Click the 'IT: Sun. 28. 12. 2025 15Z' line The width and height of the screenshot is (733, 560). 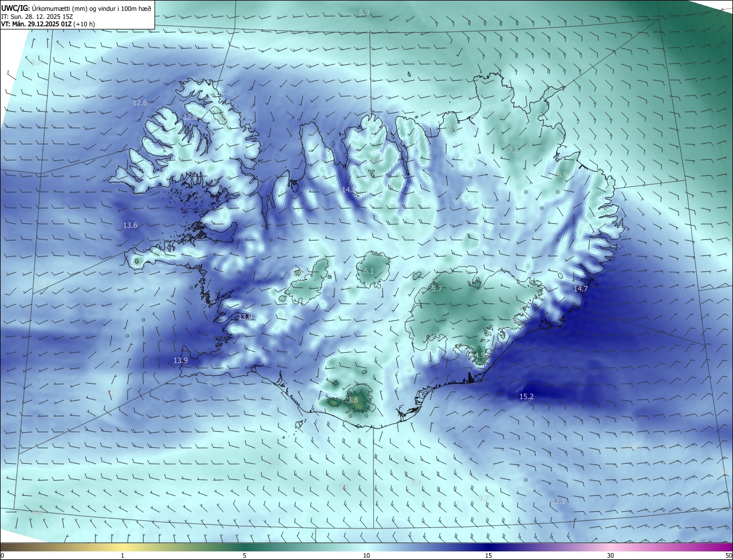[x=38, y=16]
